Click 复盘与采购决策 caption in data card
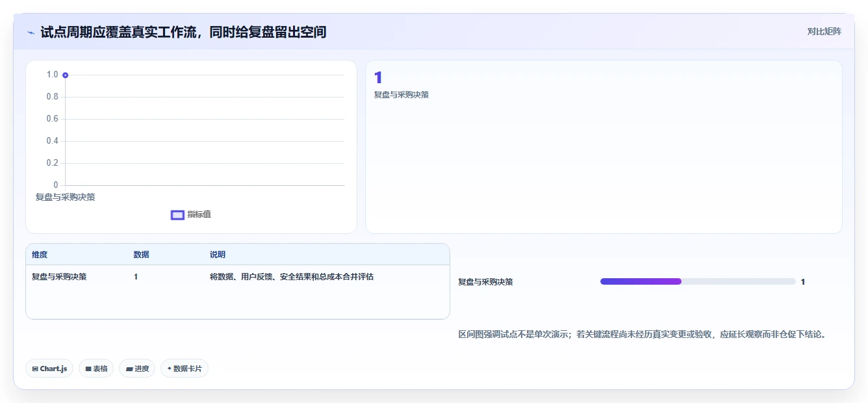868x403 pixels. [x=402, y=95]
